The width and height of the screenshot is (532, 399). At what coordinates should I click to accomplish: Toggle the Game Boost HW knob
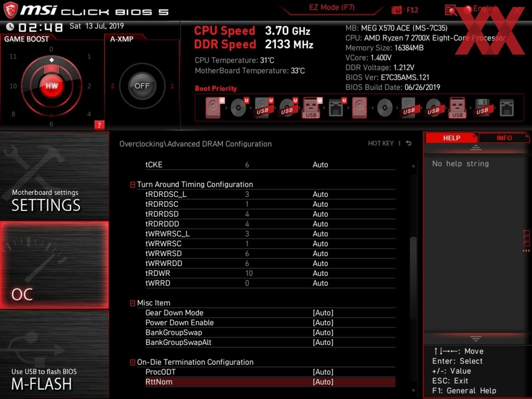51,86
